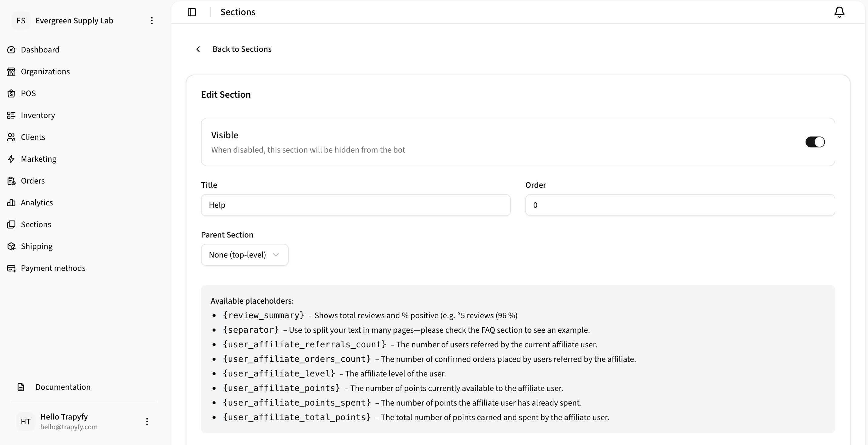The width and height of the screenshot is (868, 445).
Task: Click {user_affiliate_referrals_count} placeholder text
Action: pos(304,345)
